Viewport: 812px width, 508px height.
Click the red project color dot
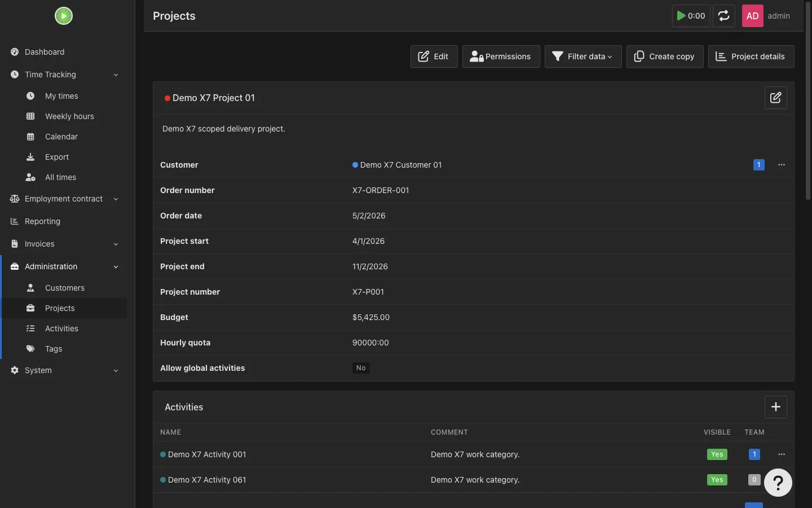tap(167, 98)
